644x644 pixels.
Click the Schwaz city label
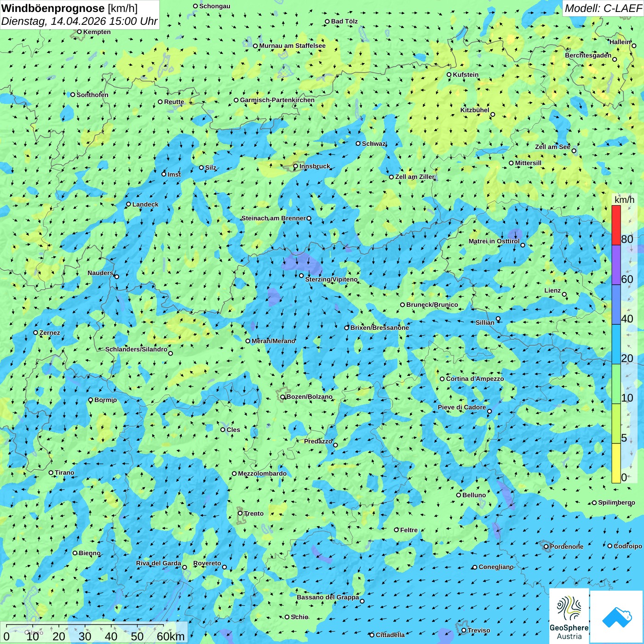pyautogui.click(x=374, y=144)
